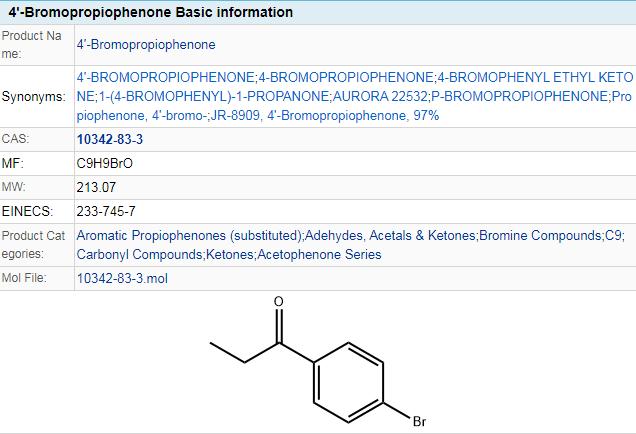Download the 10342-83-3.mol file
636x434 pixels.
tap(122, 278)
